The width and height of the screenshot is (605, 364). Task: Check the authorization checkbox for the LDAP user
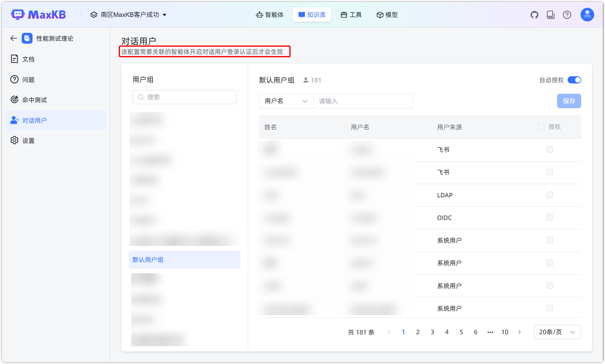tap(550, 195)
